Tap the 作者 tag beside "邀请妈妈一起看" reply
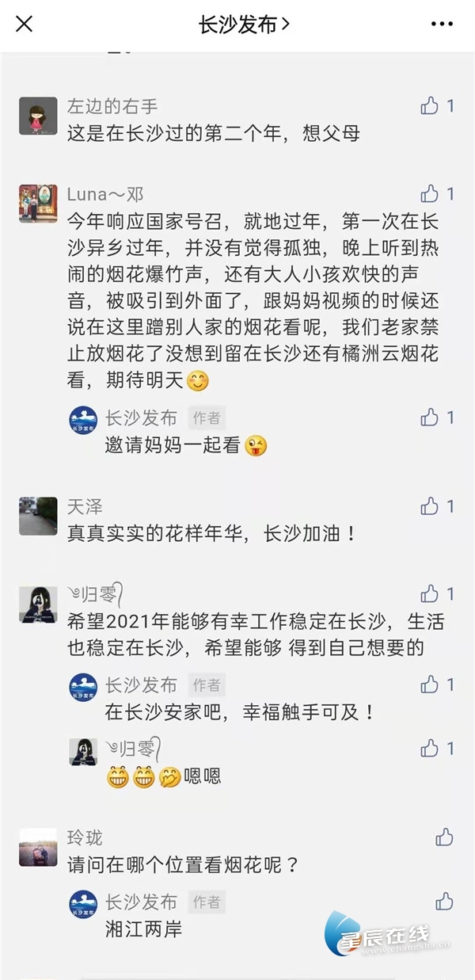The width and height of the screenshot is (475, 980). point(207,418)
